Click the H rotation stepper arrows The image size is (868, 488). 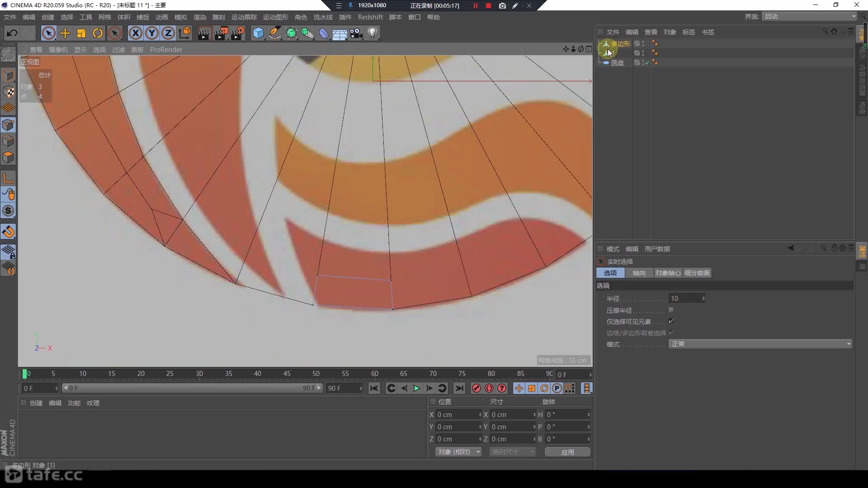pyautogui.click(x=588, y=414)
